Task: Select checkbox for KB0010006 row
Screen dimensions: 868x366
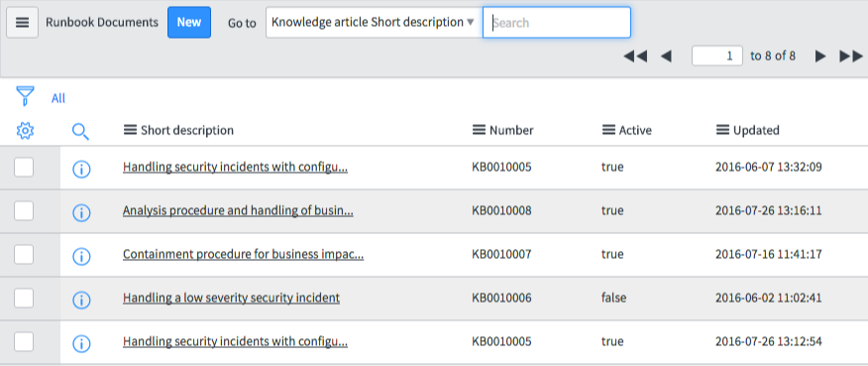Action: pyautogui.click(x=24, y=298)
